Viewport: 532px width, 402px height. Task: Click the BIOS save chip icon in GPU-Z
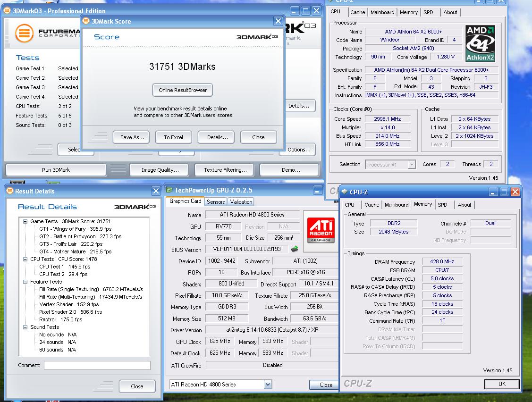[x=295, y=249]
